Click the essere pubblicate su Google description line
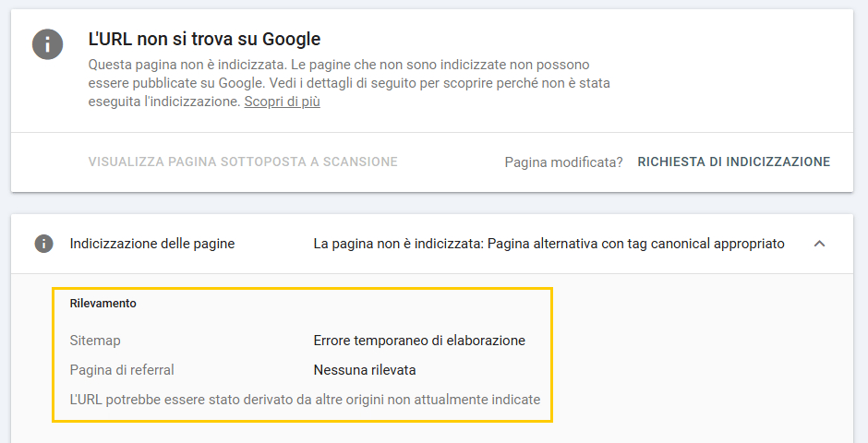 tap(349, 83)
